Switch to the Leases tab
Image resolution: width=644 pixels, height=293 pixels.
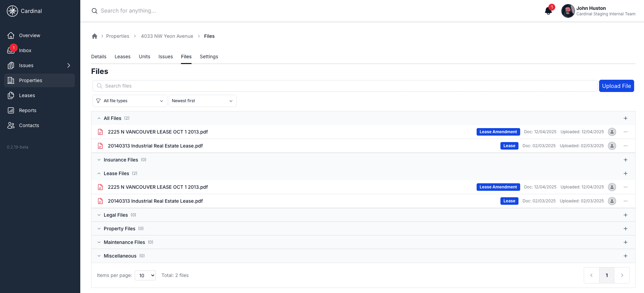tap(122, 57)
